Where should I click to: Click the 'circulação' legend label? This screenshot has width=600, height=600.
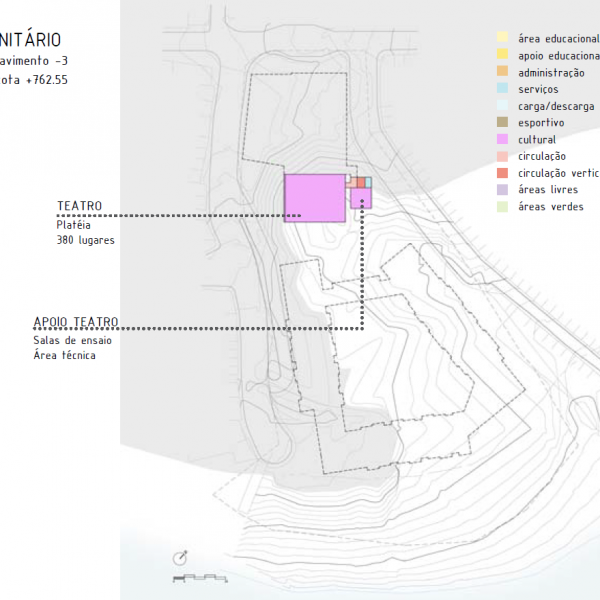pyautogui.click(x=542, y=157)
